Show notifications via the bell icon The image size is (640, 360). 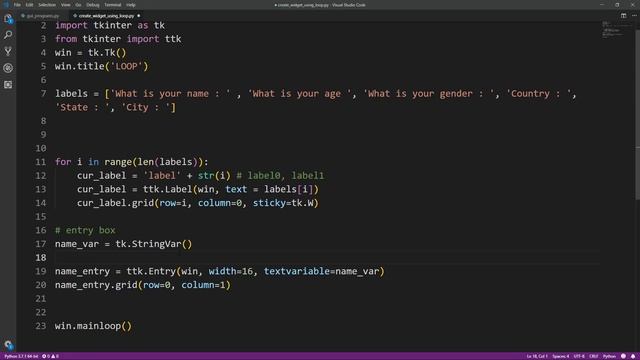tap(633, 356)
